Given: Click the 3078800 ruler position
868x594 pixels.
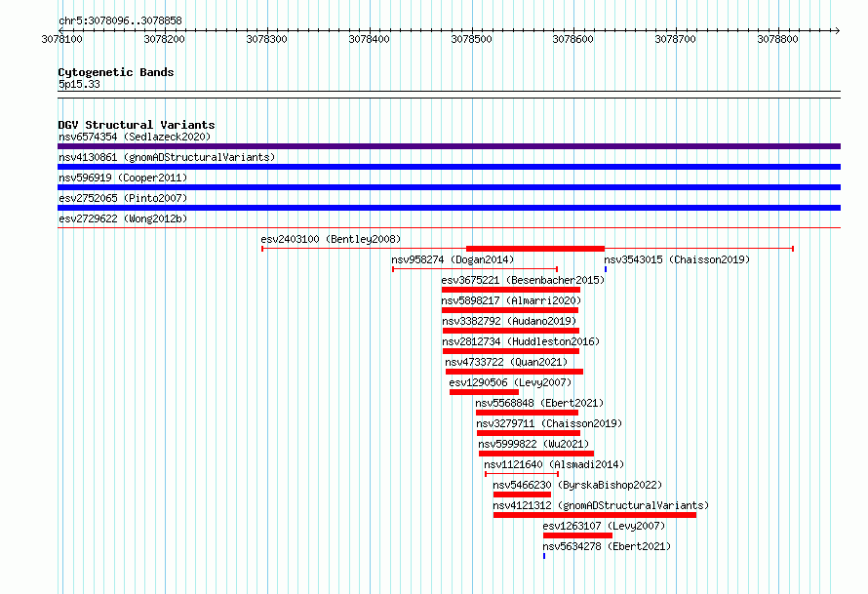Looking at the screenshot, I should coord(777,39).
